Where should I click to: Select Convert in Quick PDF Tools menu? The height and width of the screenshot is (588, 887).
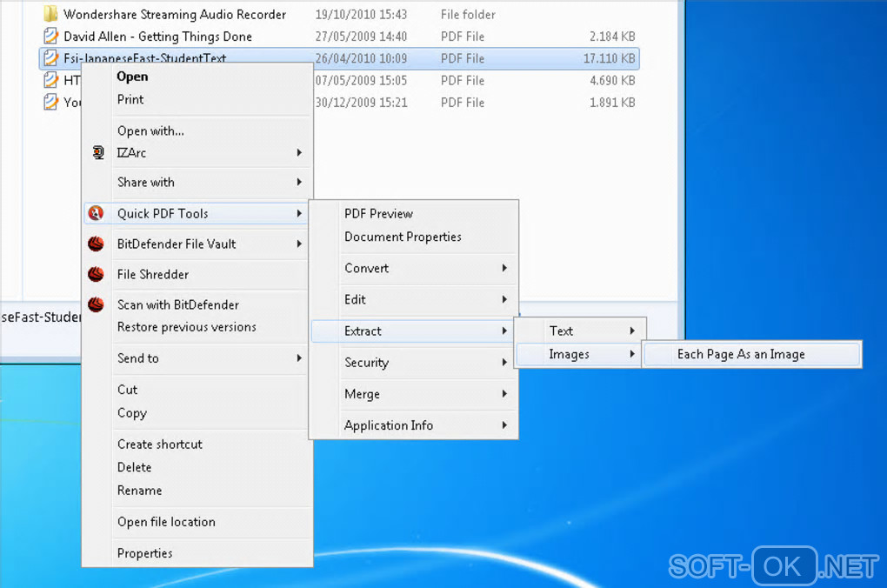click(367, 268)
